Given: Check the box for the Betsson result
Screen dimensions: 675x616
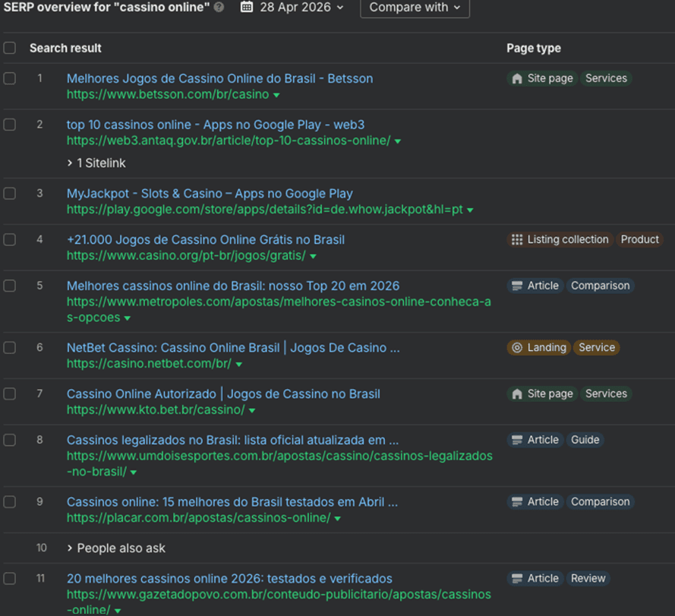Looking at the screenshot, I should pyautogui.click(x=9, y=78).
